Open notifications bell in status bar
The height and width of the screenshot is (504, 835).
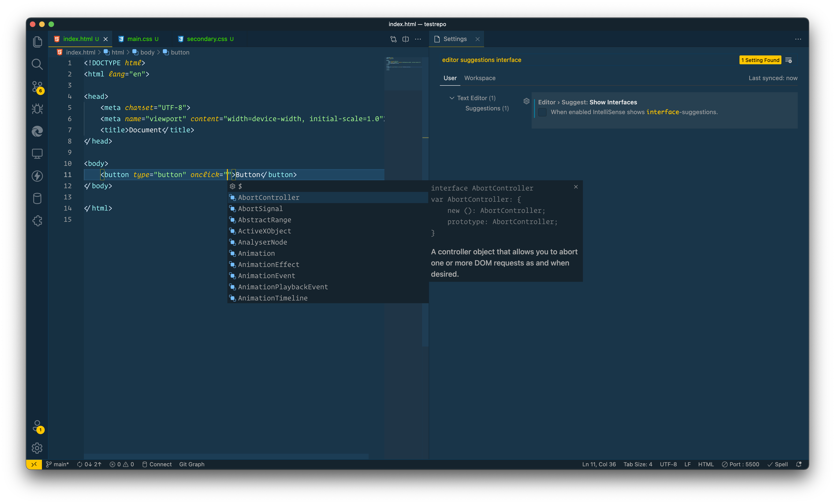click(x=799, y=464)
